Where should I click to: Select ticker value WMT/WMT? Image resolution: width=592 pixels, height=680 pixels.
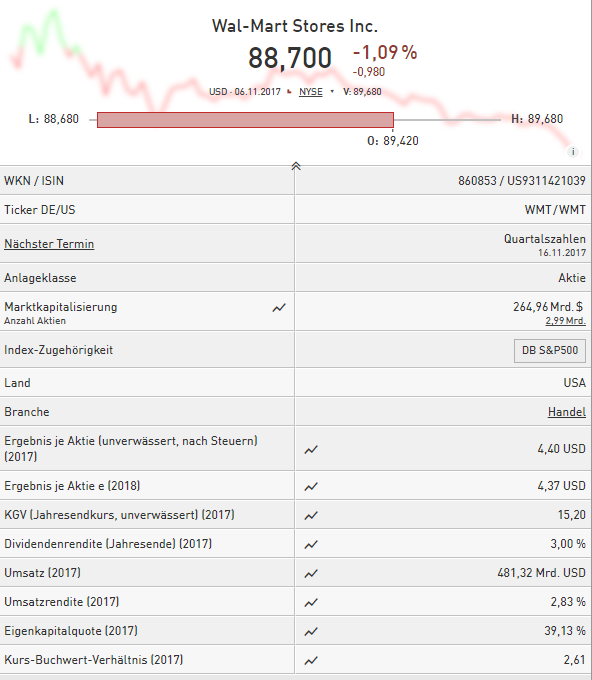[x=555, y=210]
